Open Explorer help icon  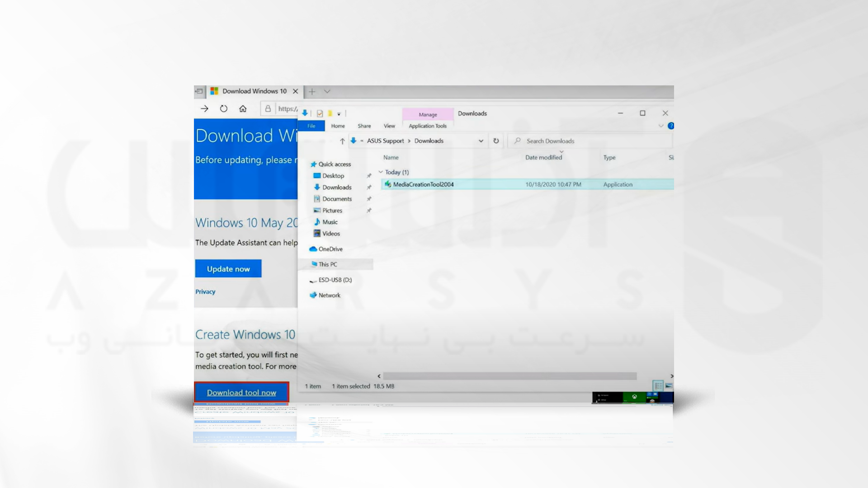click(x=671, y=126)
